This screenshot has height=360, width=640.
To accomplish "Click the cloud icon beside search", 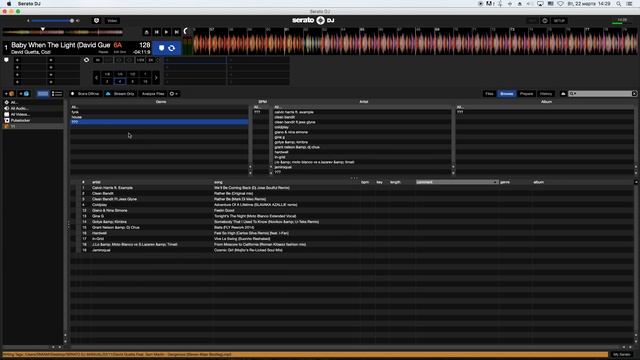I will coord(563,94).
